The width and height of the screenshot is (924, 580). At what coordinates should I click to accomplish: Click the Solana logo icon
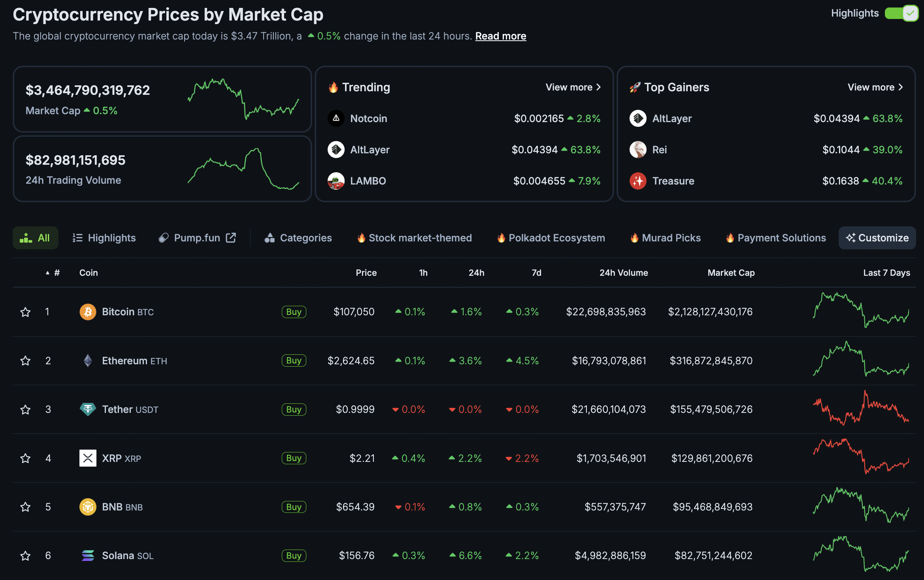(88, 556)
